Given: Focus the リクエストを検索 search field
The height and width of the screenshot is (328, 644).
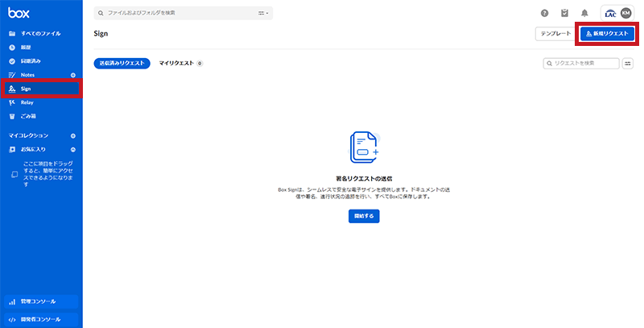Looking at the screenshot, I should click(x=581, y=64).
